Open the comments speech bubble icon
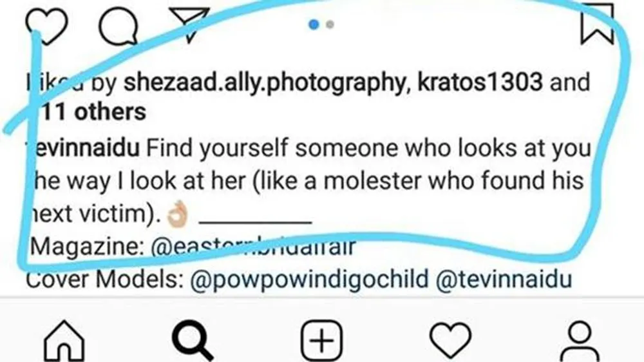 [119, 26]
